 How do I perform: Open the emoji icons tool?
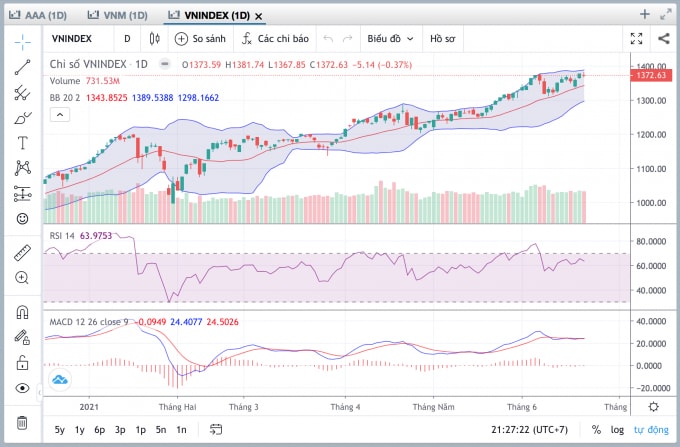pos(23,219)
